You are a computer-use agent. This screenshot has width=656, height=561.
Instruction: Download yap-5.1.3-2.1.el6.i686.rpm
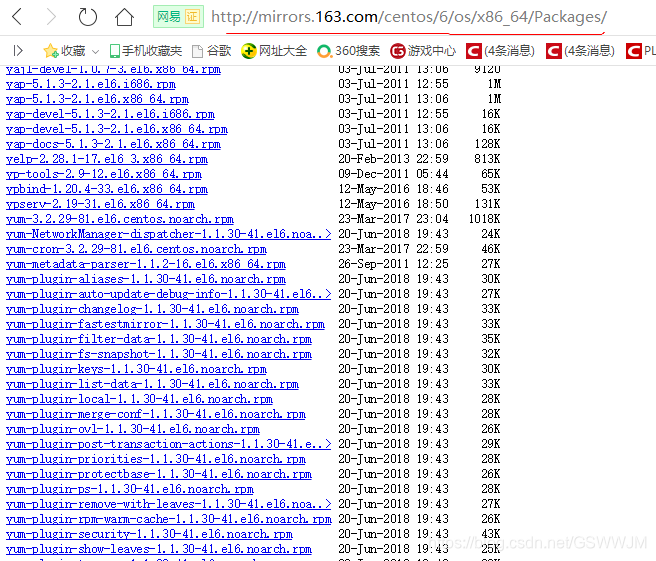tap(91, 84)
